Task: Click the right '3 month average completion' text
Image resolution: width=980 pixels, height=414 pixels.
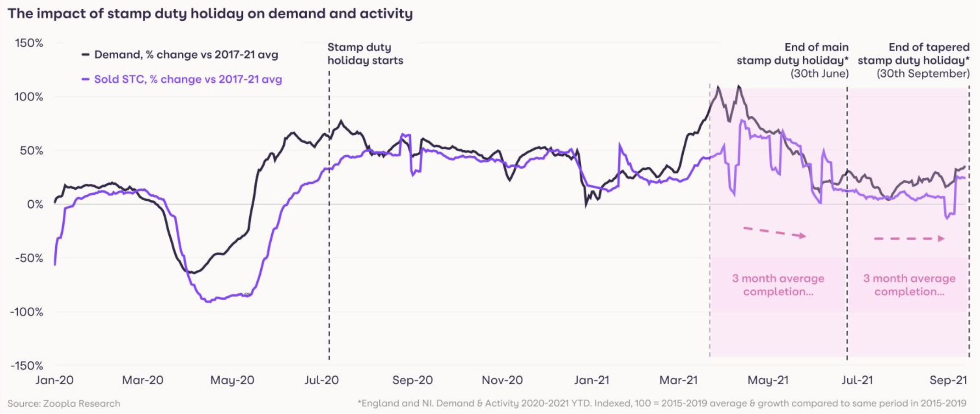Action: pos(910,285)
